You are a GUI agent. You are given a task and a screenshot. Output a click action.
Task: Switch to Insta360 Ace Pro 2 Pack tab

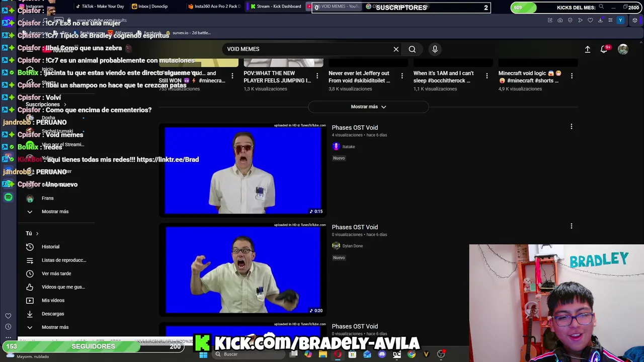click(x=214, y=7)
